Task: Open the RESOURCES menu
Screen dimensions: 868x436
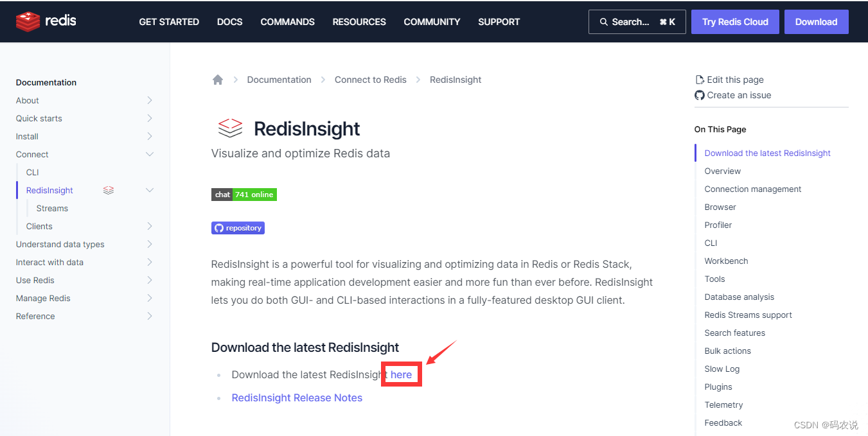Action: 359,22
